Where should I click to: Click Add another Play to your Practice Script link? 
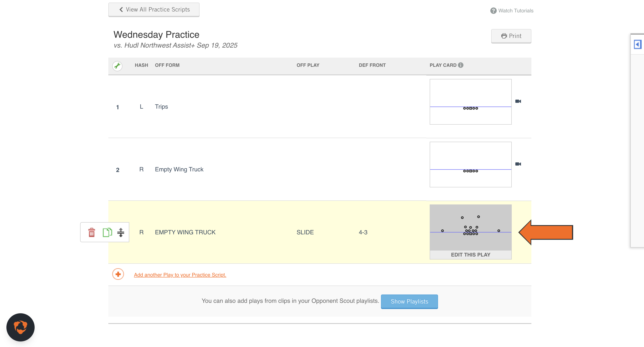pyautogui.click(x=180, y=275)
